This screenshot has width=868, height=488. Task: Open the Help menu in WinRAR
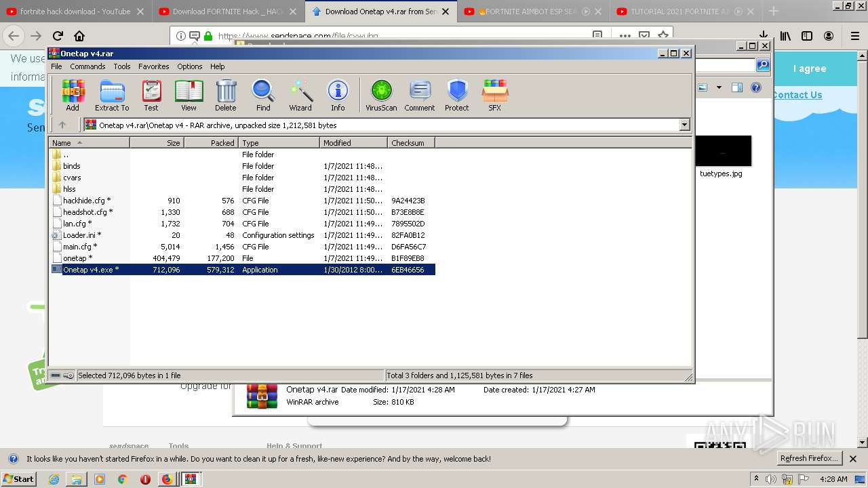coord(217,66)
